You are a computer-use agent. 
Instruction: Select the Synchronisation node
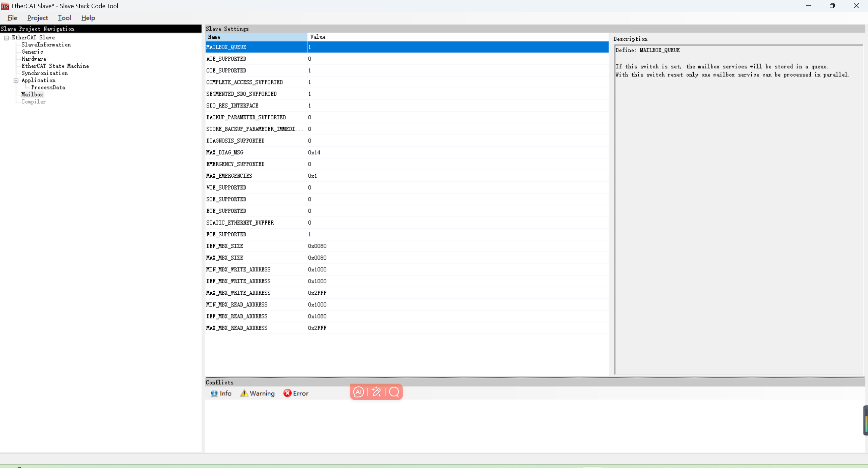tap(44, 73)
